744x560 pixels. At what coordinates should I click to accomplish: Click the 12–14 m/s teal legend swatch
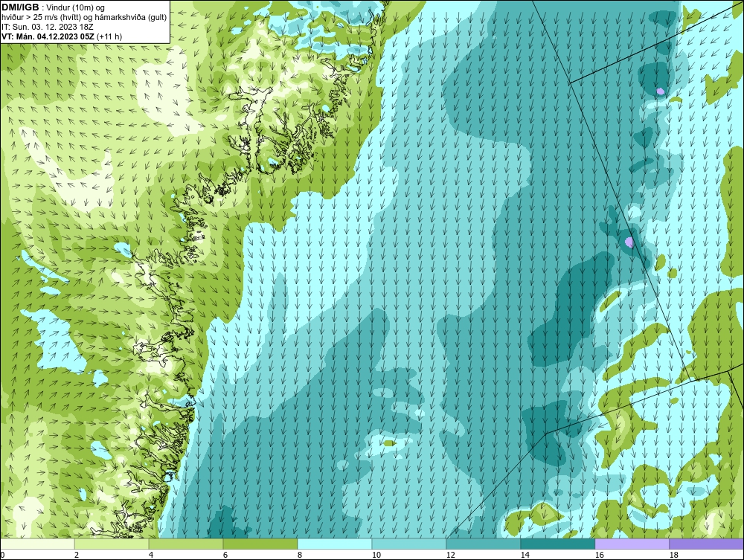(484, 544)
